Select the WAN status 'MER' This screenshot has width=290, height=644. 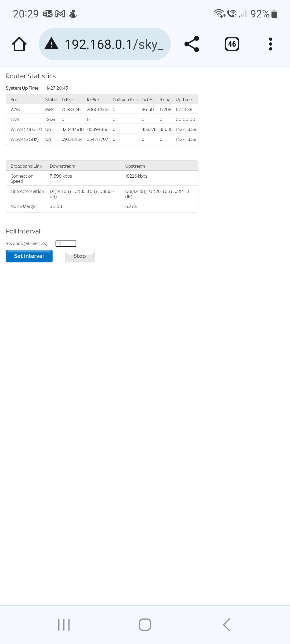coord(49,109)
